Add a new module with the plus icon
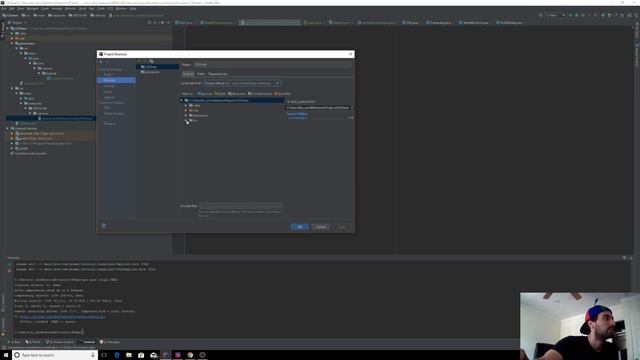Screen dimensions: 640x360 (x=139, y=61)
